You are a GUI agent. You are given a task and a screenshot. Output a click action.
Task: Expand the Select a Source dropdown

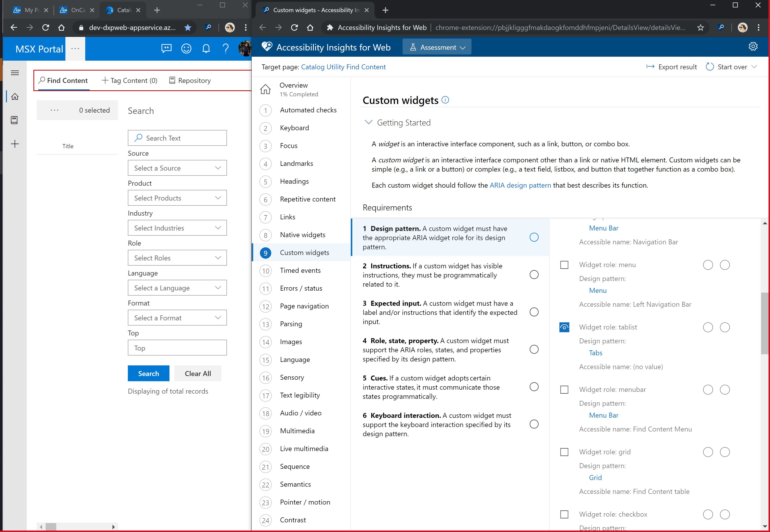[x=177, y=168]
